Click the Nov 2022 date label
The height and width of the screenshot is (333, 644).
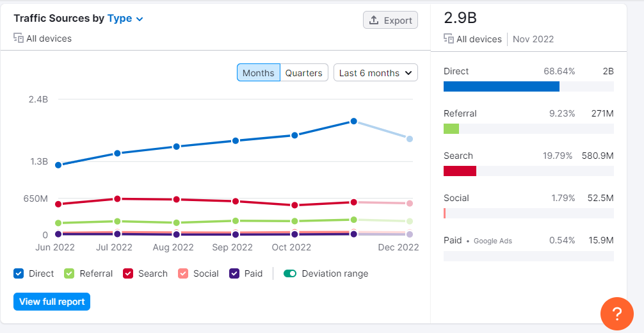pyautogui.click(x=533, y=39)
